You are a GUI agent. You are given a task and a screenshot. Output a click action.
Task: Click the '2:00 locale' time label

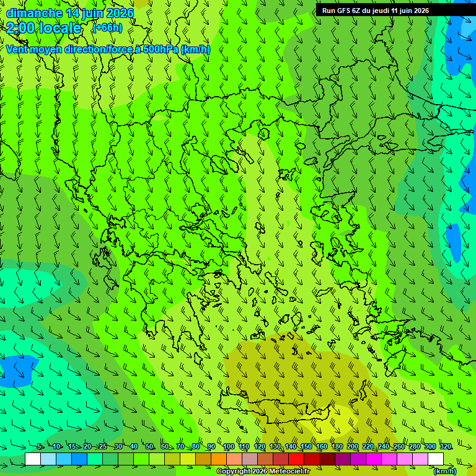44,28
